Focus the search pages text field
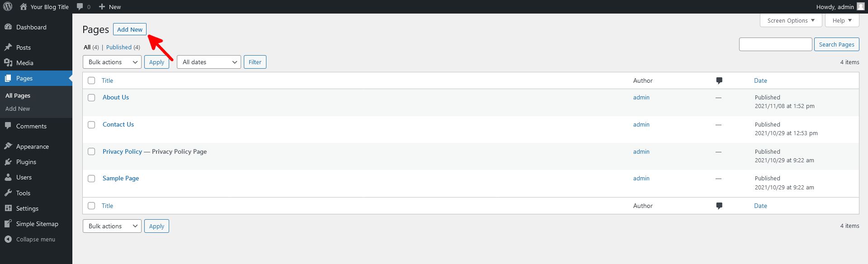 point(776,44)
